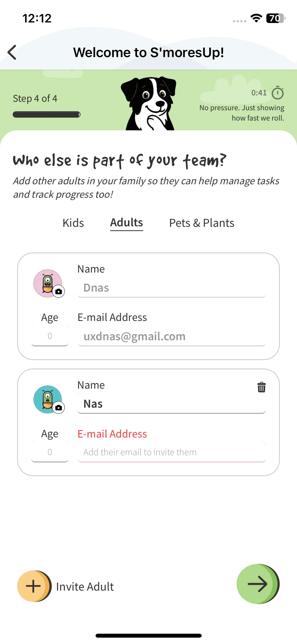This screenshot has height=644, width=297.
Task: Open the Pets & Plants tab
Action: [202, 223]
